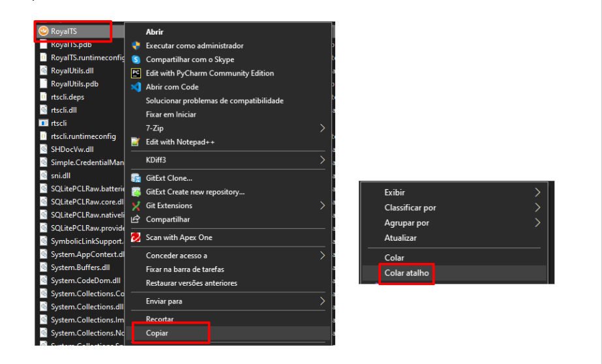Choose Colar atalho in the small menu

tap(406, 273)
